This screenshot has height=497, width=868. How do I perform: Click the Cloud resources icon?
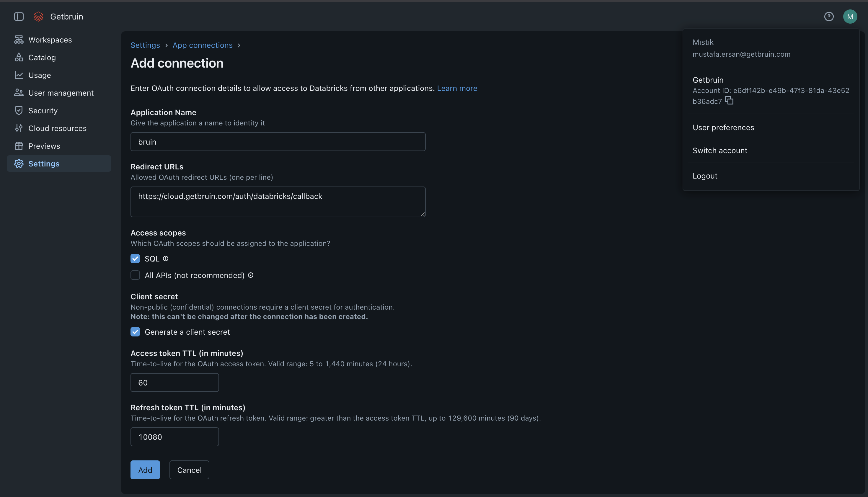point(19,128)
